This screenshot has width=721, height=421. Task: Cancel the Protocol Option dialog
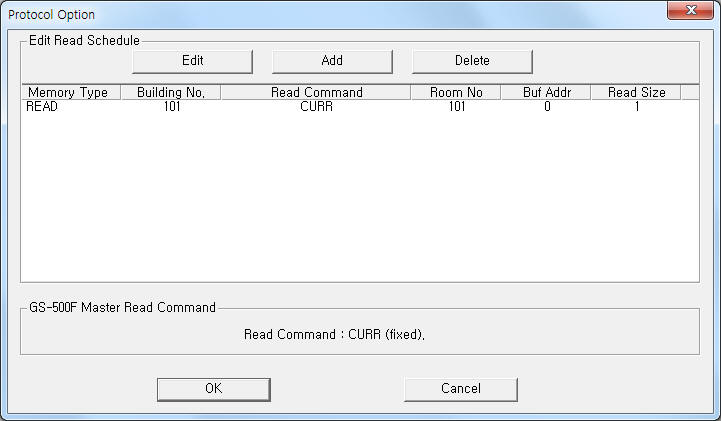pyautogui.click(x=460, y=388)
